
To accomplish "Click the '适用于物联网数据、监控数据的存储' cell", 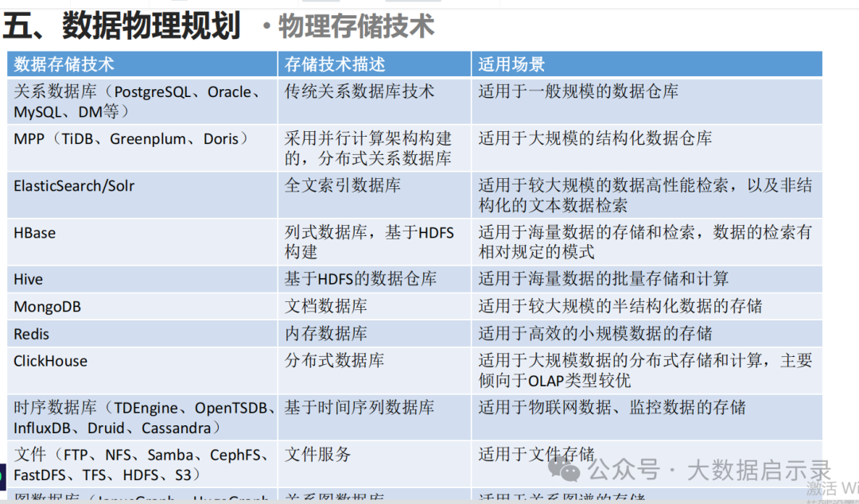I will pyautogui.click(x=647, y=417).
